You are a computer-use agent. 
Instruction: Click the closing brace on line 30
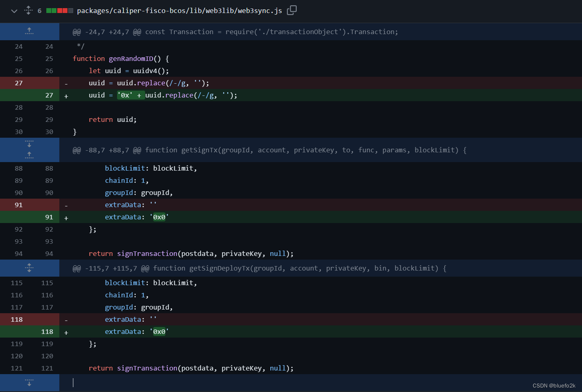tap(75, 132)
